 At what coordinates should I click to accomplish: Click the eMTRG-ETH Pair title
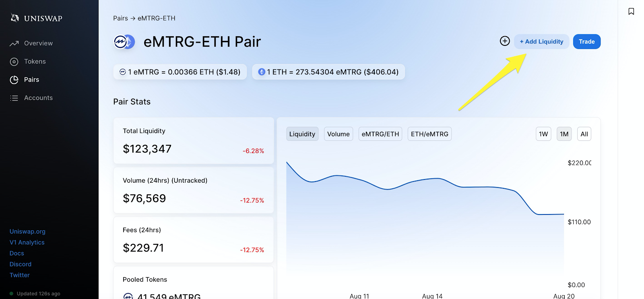coord(202,42)
